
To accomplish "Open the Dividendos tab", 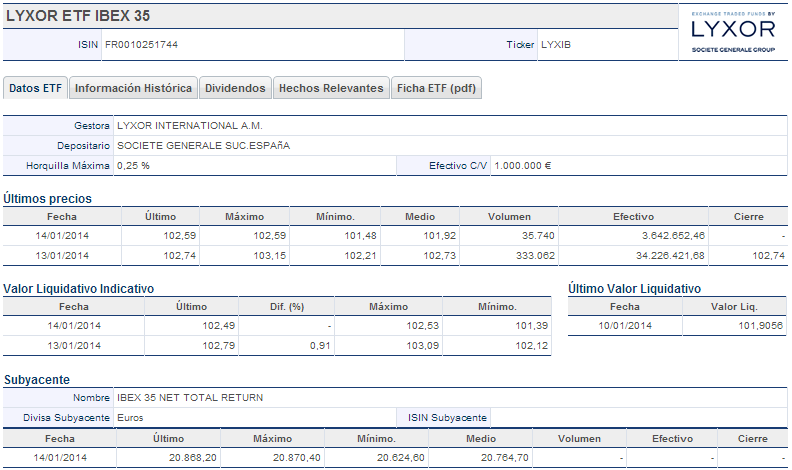I will pos(235,88).
